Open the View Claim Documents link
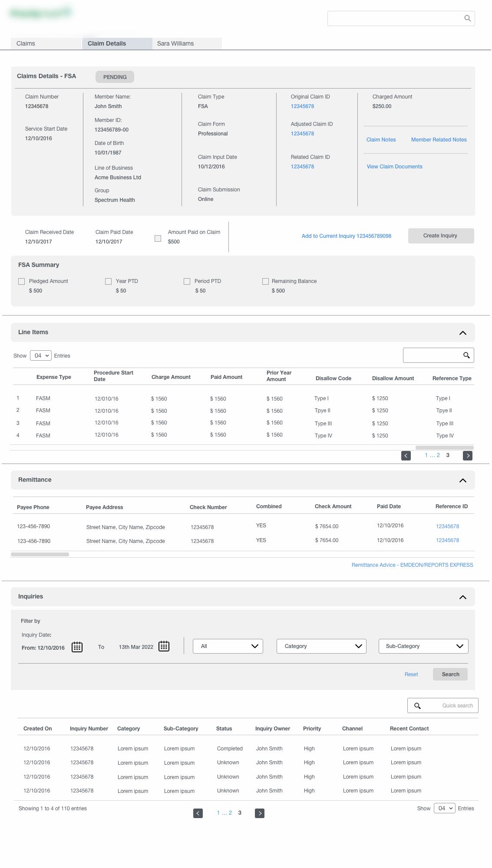 pyautogui.click(x=394, y=167)
